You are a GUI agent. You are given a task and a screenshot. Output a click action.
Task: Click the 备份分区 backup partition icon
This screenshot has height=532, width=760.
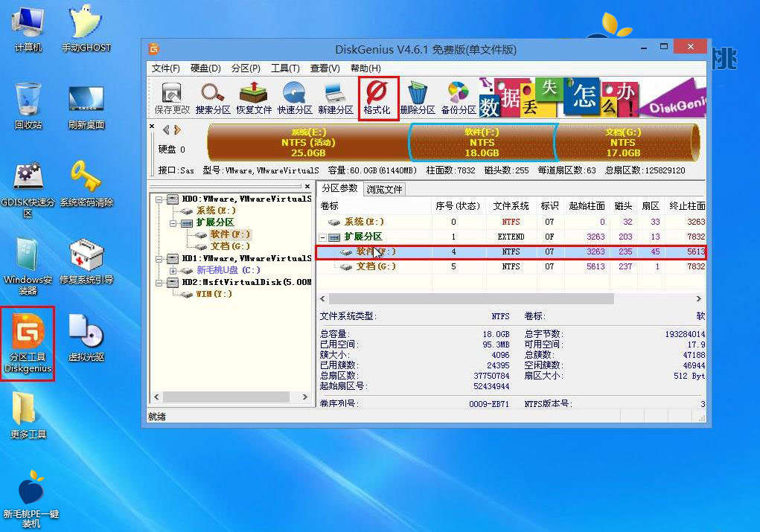click(459, 98)
